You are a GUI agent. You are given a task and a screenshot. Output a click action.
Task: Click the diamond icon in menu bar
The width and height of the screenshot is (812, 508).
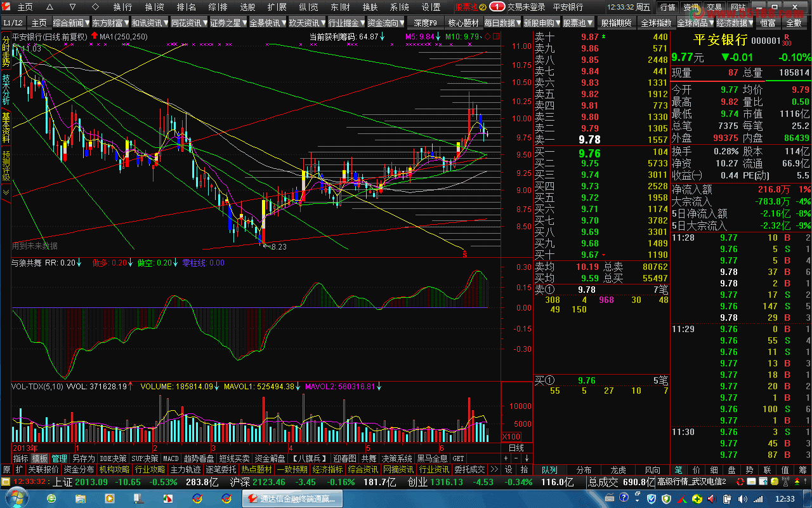tap(95, 7)
